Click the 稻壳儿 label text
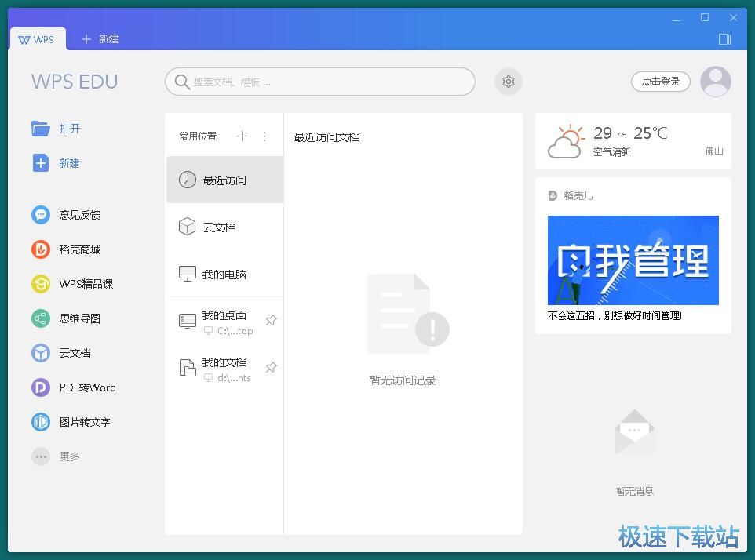The width and height of the screenshot is (755, 560). tap(578, 196)
